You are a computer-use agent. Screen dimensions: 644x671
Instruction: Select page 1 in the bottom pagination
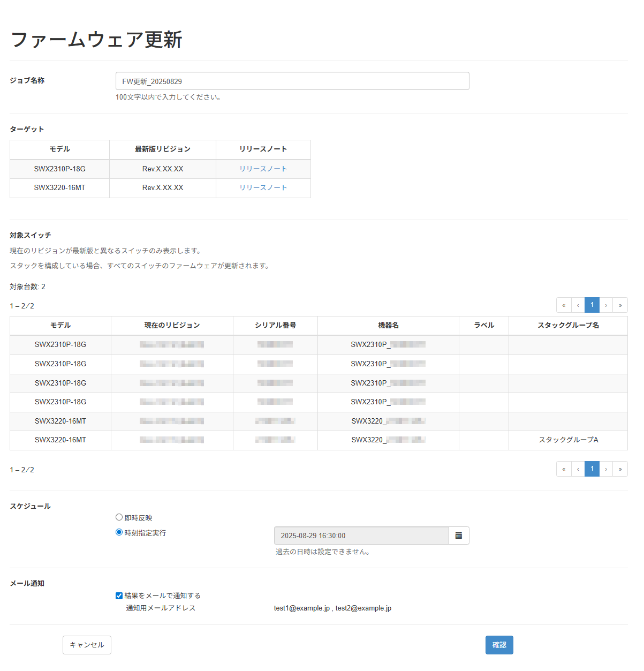592,469
